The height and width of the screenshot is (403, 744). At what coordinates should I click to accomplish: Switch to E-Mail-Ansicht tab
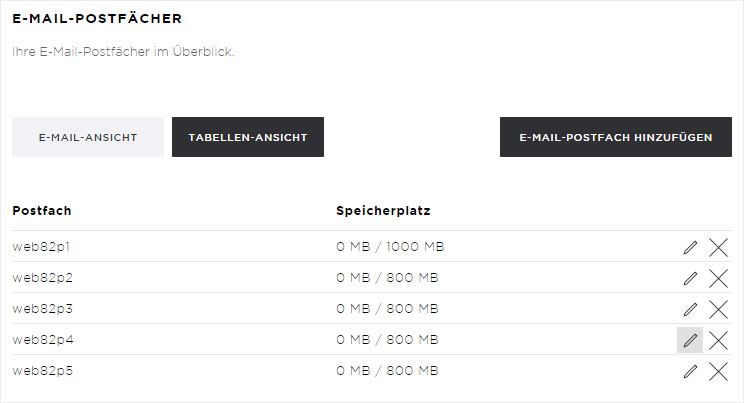[88, 137]
